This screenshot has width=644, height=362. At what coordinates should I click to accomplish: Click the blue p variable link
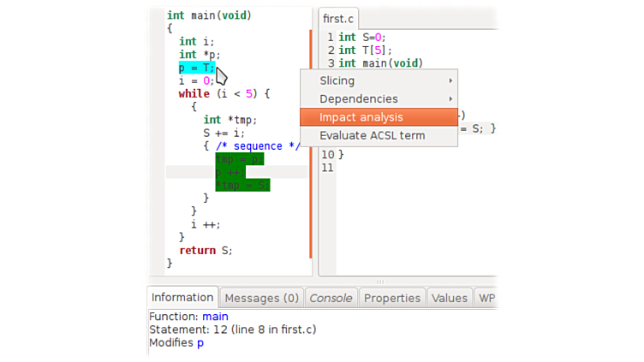coord(200,342)
